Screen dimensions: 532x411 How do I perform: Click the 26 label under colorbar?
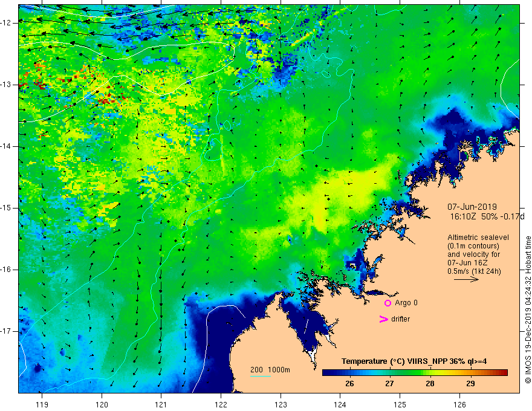coord(349,384)
